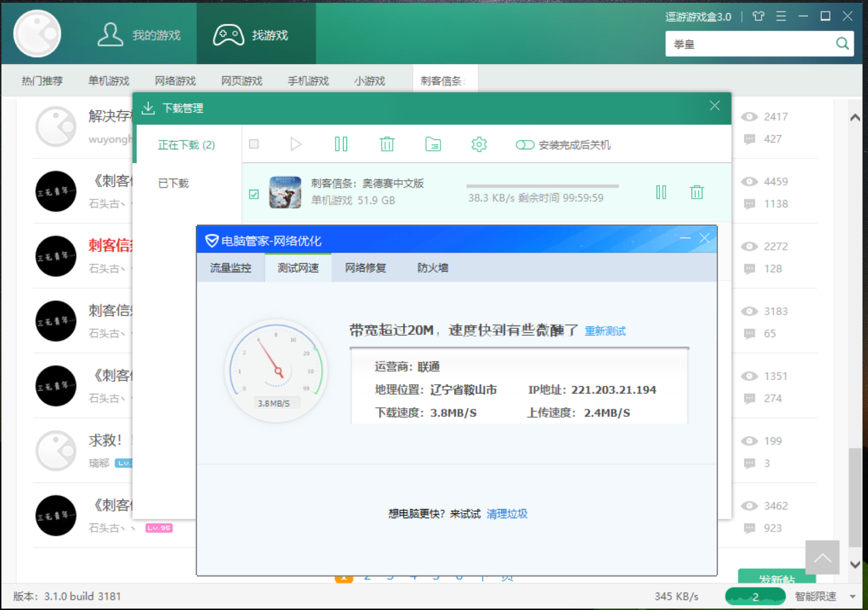Switch to the 网络修复 tab
Screen dimensions: 868x610
click(x=365, y=267)
